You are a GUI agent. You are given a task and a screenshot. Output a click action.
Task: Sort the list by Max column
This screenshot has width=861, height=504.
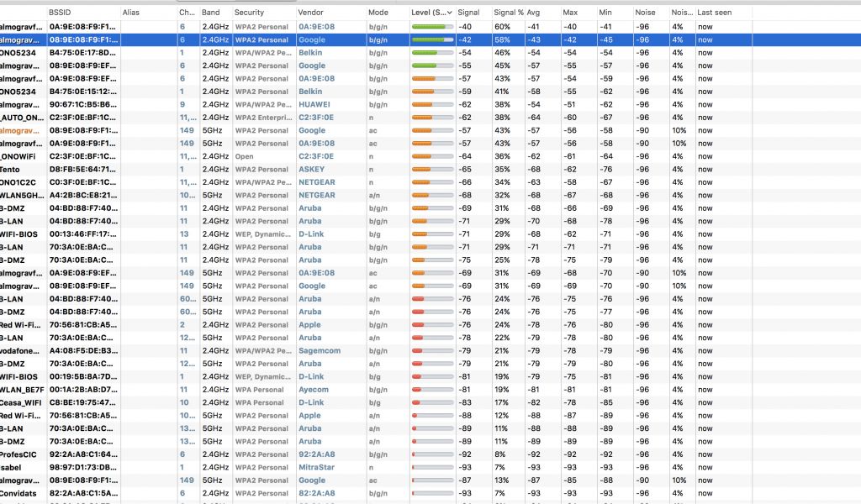point(570,13)
